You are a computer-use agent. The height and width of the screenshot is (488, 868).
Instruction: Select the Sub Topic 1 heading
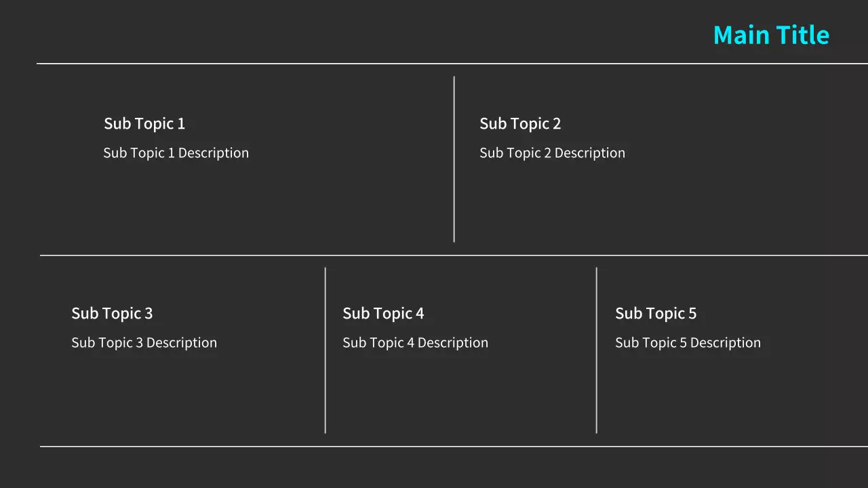tap(144, 123)
